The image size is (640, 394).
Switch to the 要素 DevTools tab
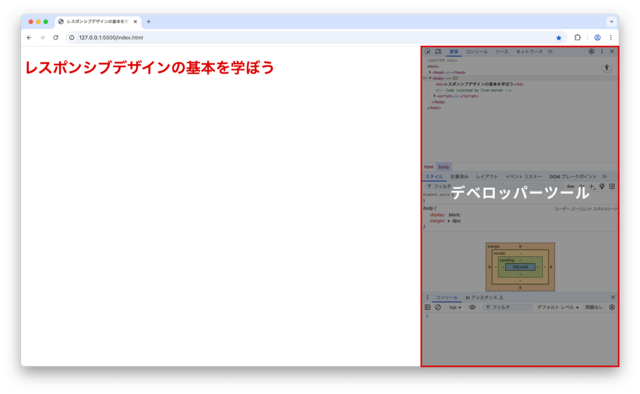(x=454, y=52)
